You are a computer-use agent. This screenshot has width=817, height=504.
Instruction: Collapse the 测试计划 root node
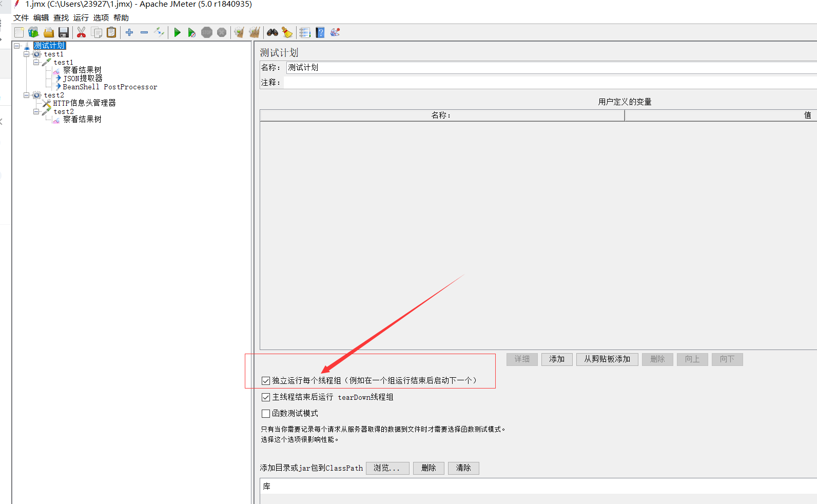point(17,46)
